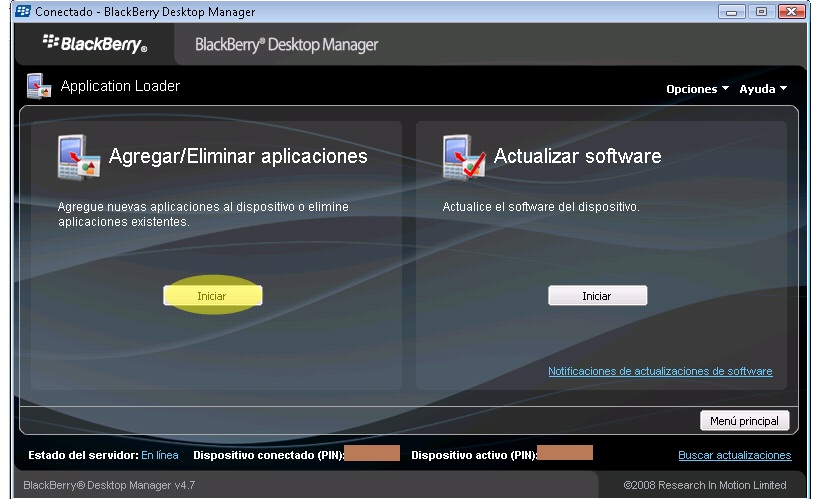The height and width of the screenshot is (499, 819).
Task: Click the En línea server status link
Action: click(x=160, y=455)
